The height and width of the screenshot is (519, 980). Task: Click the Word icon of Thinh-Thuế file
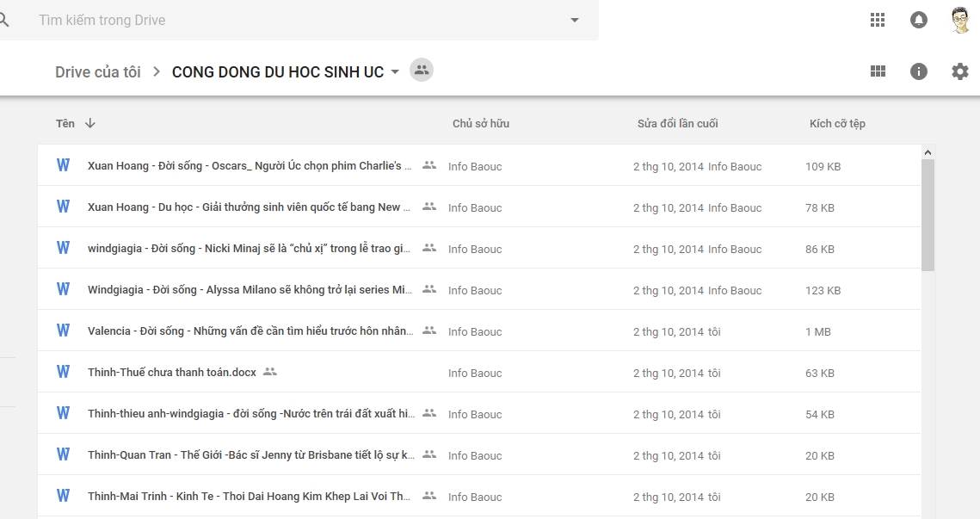tap(63, 372)
